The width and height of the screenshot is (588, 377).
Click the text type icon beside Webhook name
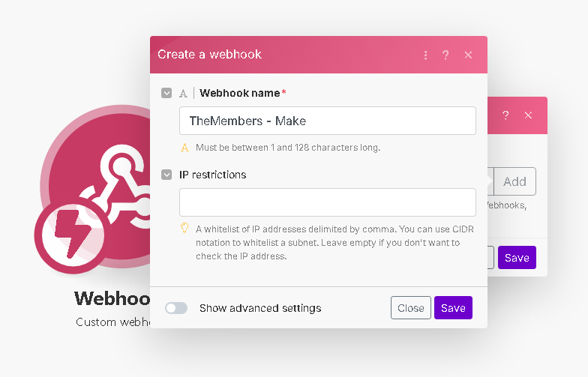(x=183, y=93)
